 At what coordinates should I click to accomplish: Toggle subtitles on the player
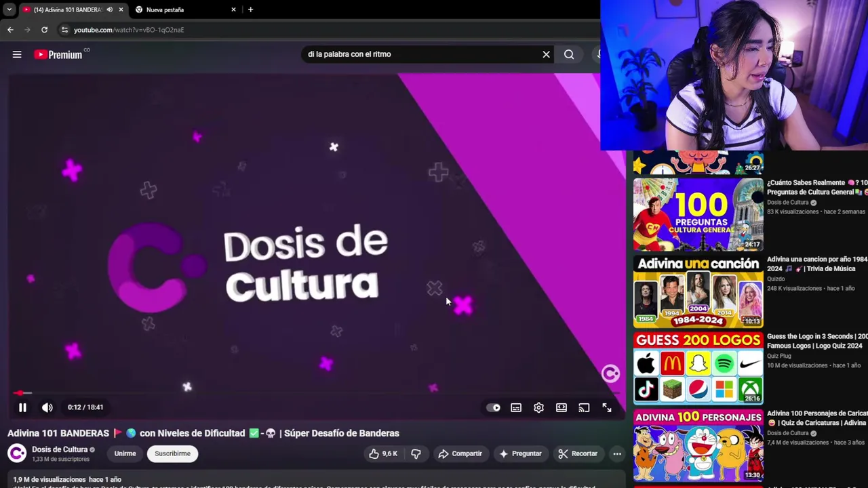(x=516, y=407)
